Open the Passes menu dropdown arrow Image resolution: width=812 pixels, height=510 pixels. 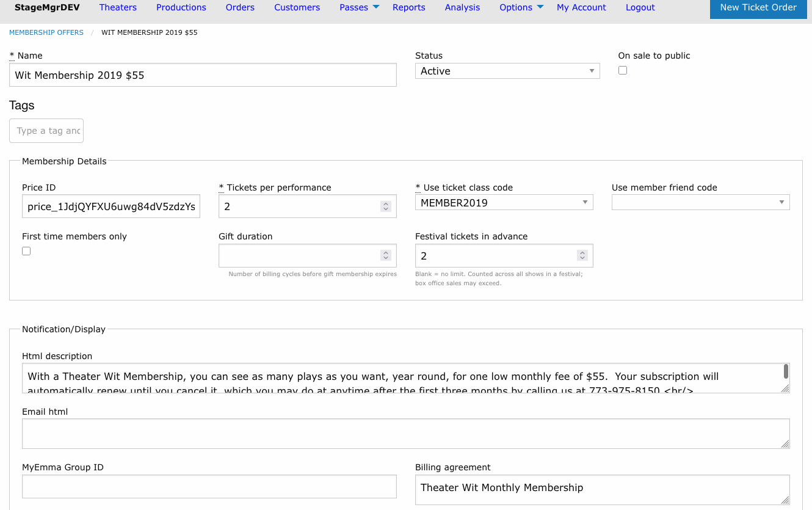(376, 7)
